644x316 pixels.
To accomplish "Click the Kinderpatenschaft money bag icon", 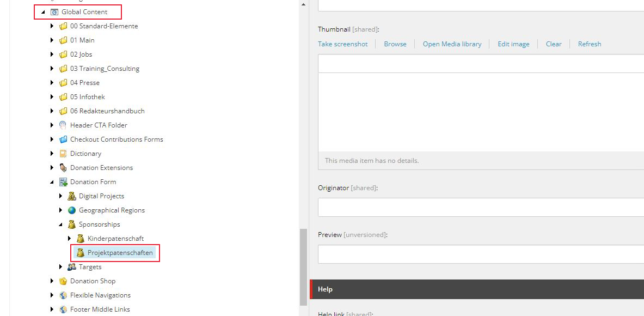I will 81,239.
